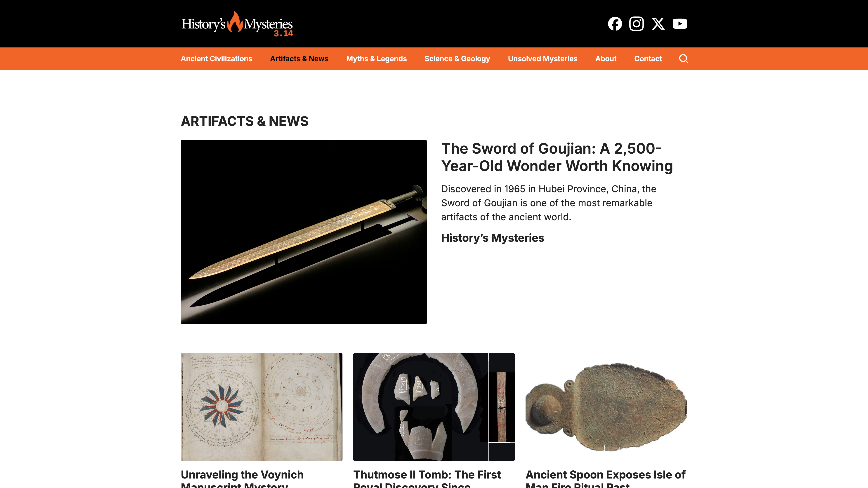This screenshot has height=488, width=868.
Task: Open the Sword of Goujian featured image
Action: click(304, 232)
